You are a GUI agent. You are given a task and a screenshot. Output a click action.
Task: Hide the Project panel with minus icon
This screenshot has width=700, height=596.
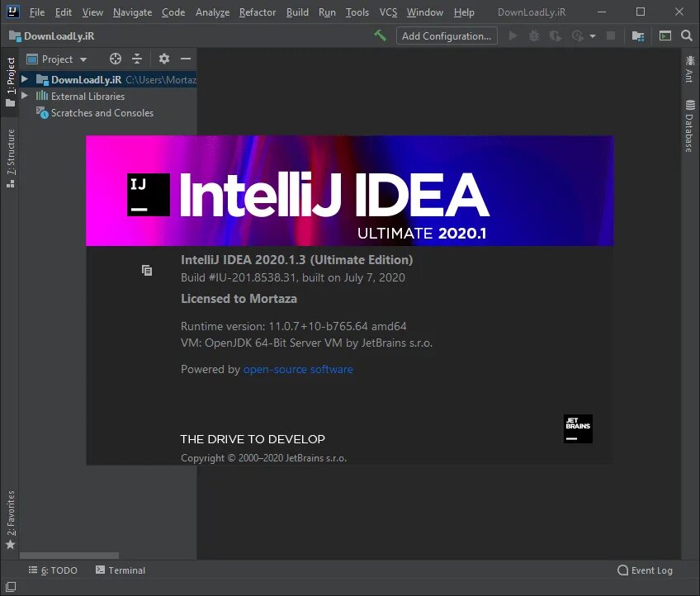coord(186,59)
